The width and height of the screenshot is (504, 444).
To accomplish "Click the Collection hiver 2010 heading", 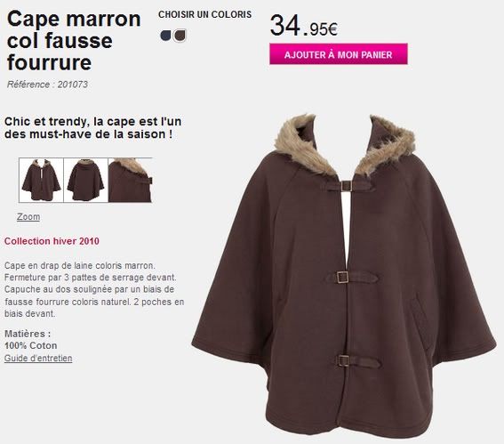I will [x=52, y=241].
